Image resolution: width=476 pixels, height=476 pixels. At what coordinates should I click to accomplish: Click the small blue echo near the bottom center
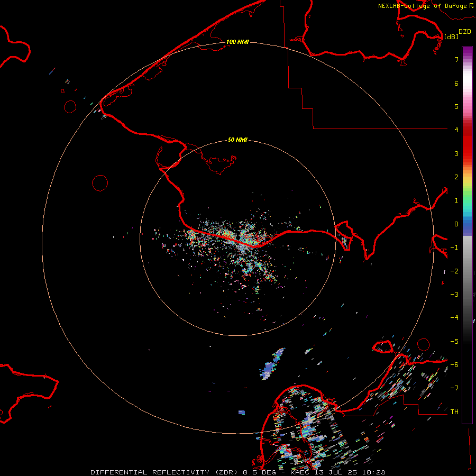coord(242,412)
